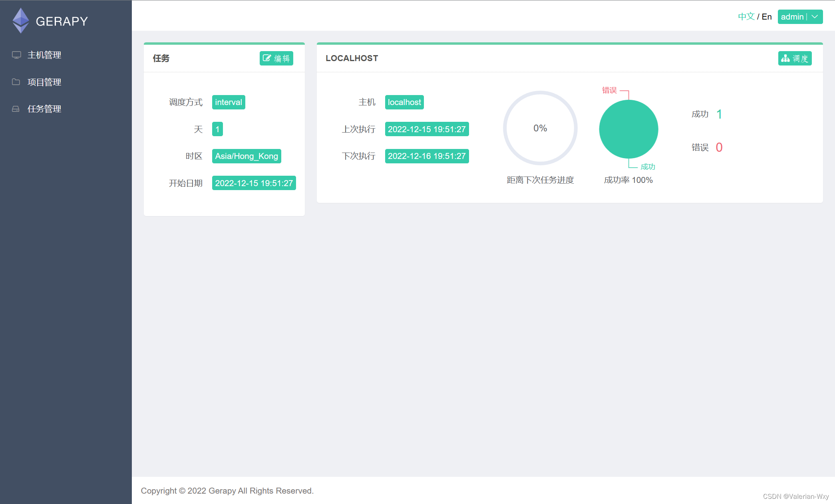Click the Asia/Hong_Kong timezone tag
This screenshot has width=835, height=504.
click(x=247, y=156)
